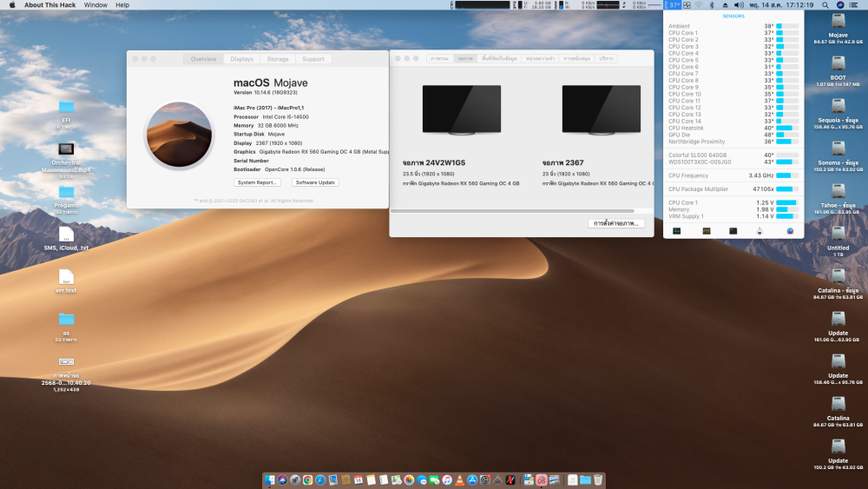Screen dimensions: 868x489
Task: Click the date and time in menu bar
Action: [782, 5]
